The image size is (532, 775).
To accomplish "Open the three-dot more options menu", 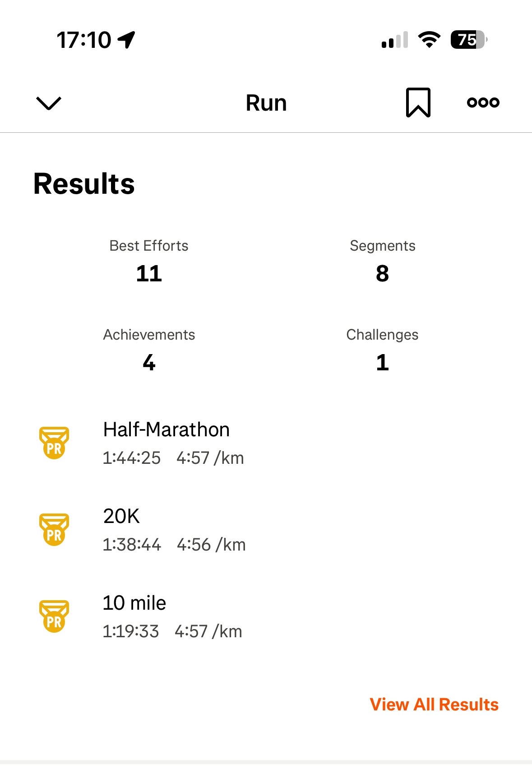I will (483, 103).
